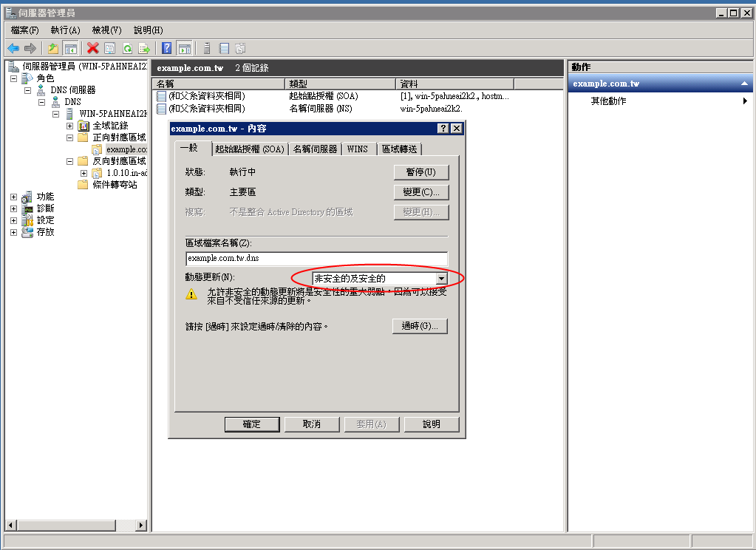This screenshot has height=550, width=756.
Task: Click the 過時(G) button
Action: (x=421, y=326)
